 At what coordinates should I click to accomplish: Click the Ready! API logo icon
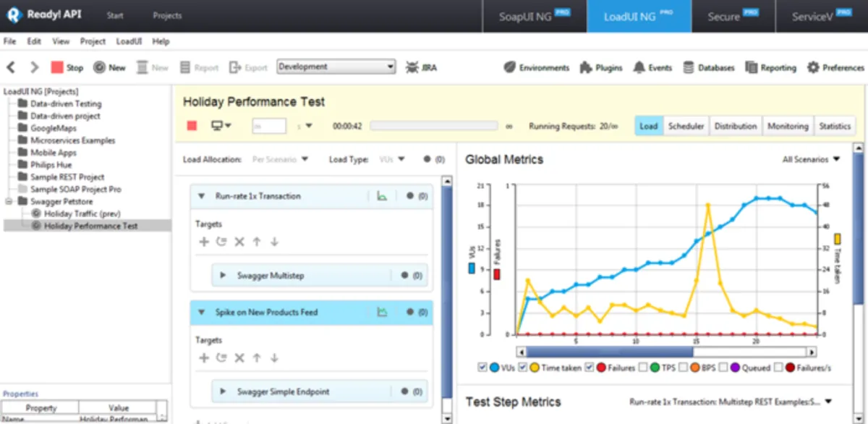point(13,16)
